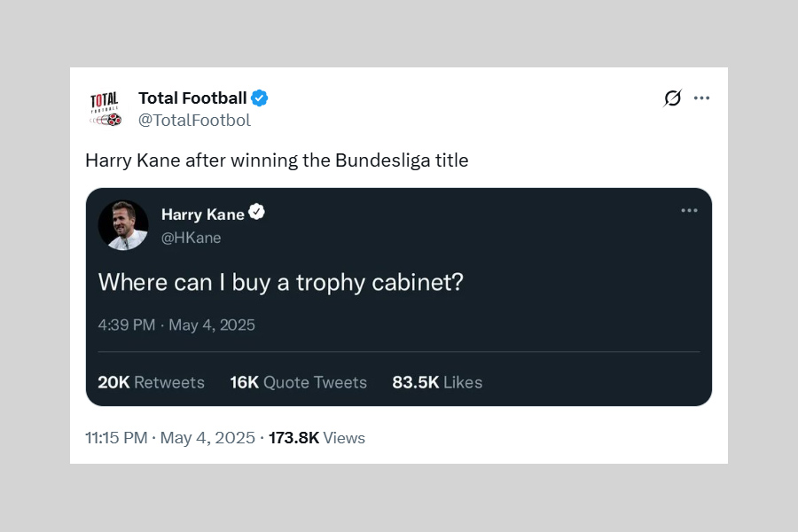
Task: Click the @TotalFootbol handle
Action: pos(194,121)
